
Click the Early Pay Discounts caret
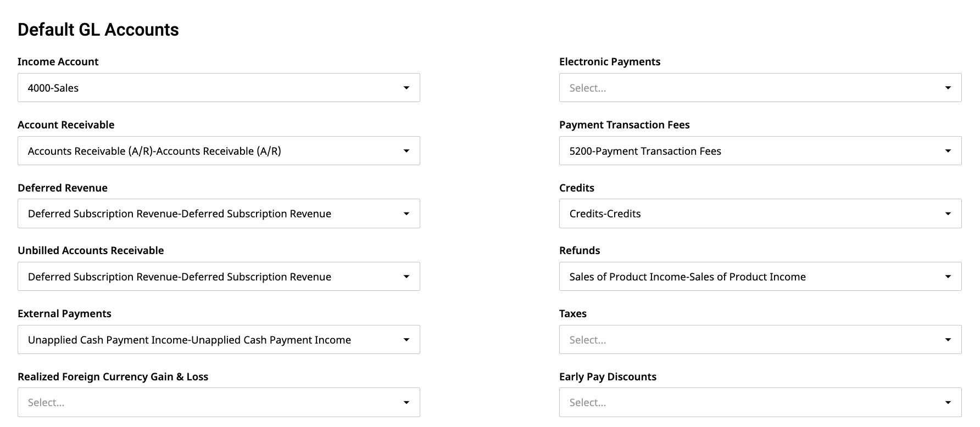(948, 402)
